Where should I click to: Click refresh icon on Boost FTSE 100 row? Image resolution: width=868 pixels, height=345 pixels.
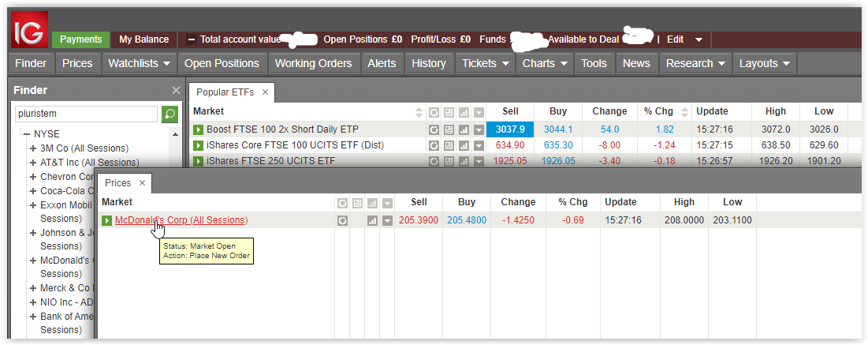[434, 129]
